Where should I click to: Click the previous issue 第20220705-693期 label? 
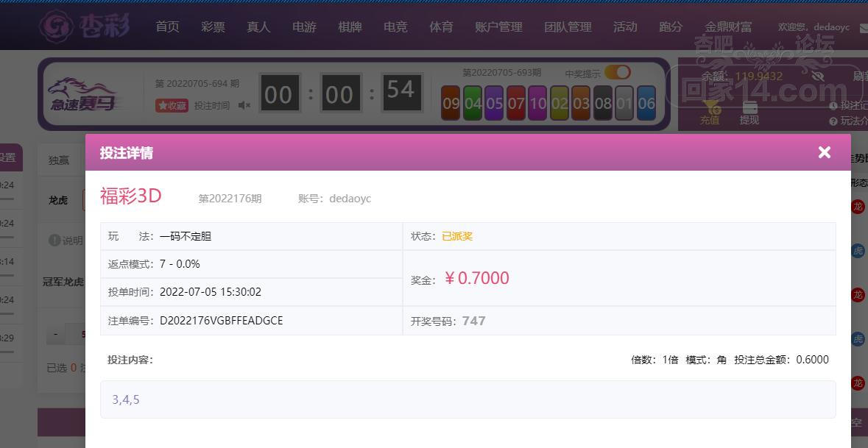(x=501, y=72)
